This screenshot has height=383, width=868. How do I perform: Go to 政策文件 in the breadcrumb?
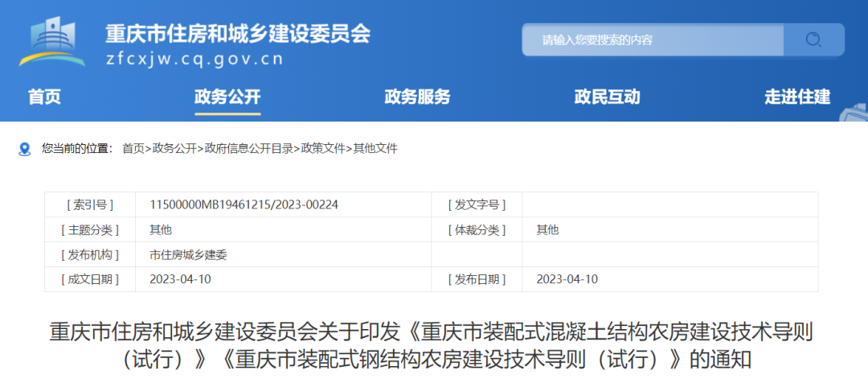pyautogui.click(x=323, y=149)
